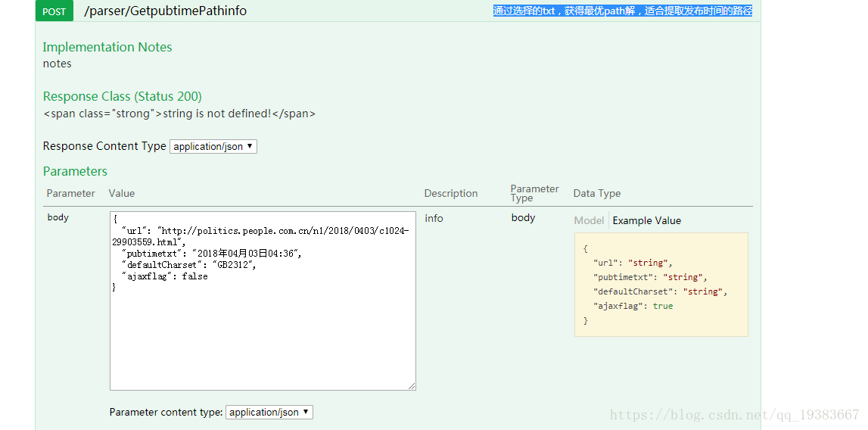Click inside the body JSON textarea
The width and height of the screenshot is (868, 430).
coord(263,301)
